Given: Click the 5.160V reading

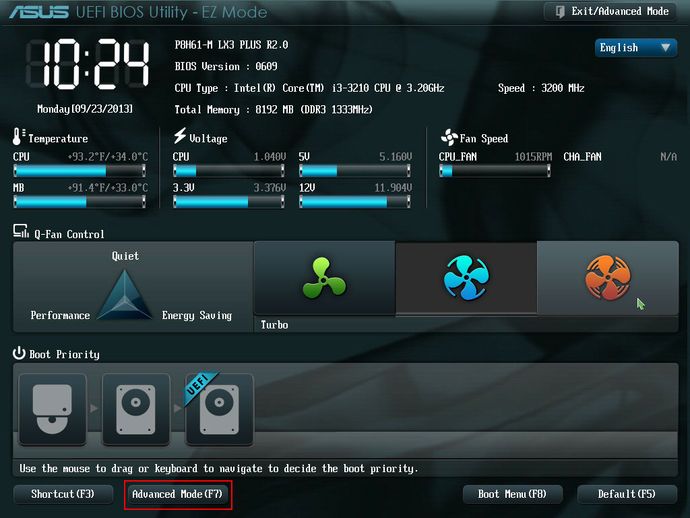Looking at the screenshot, I should (396, 157).
